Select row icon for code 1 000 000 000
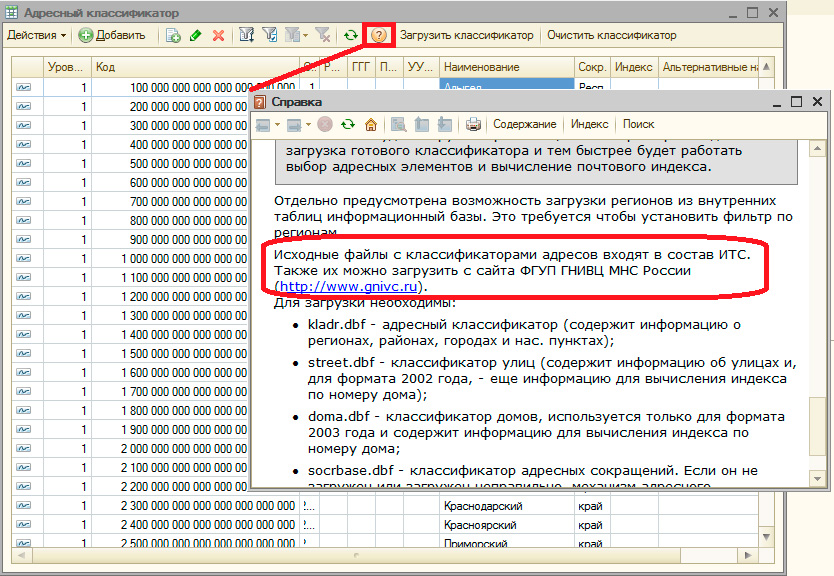 23,258
